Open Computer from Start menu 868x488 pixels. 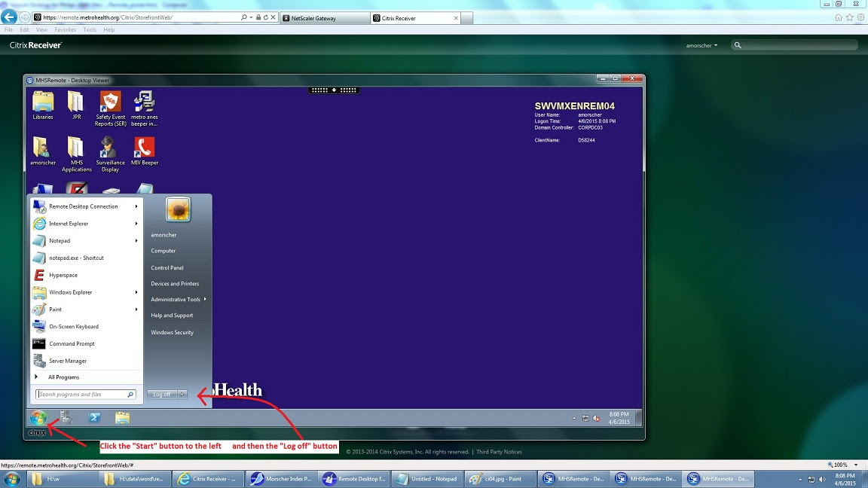point(164,251)
